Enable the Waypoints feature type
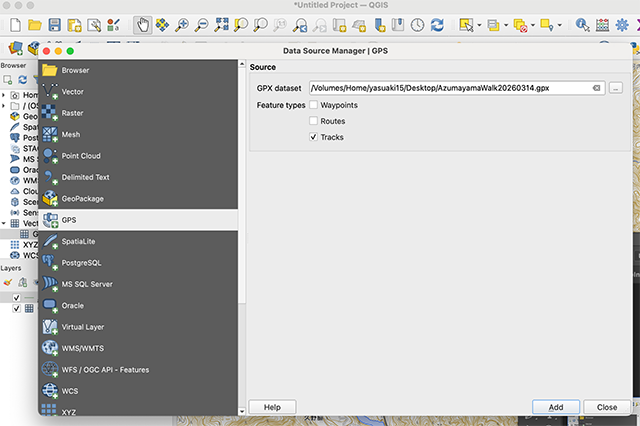This screenshot has height=426, width=640. click(313, 105)
